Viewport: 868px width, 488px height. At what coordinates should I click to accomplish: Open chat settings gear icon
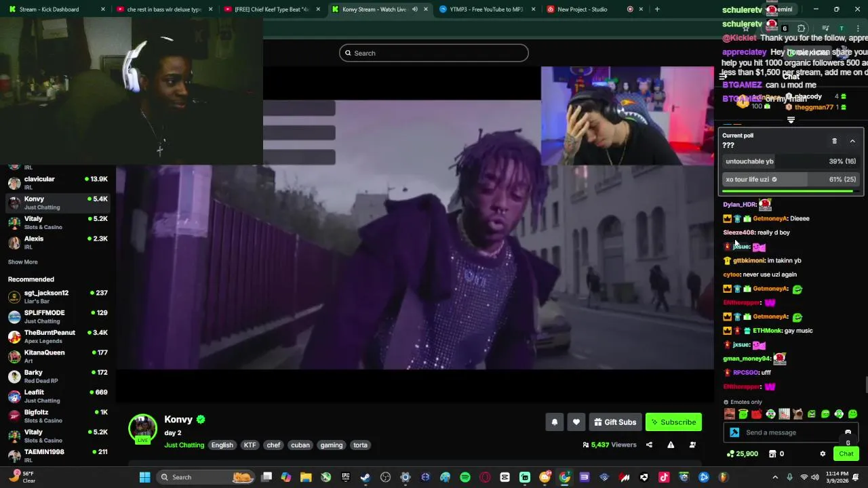[823, 453]
